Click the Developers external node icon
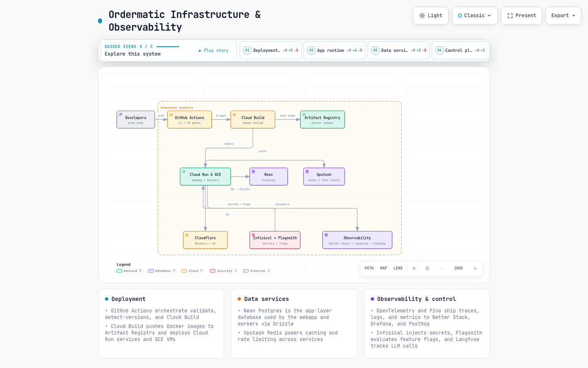Screen dimensions: 588x368 (120, 114)
